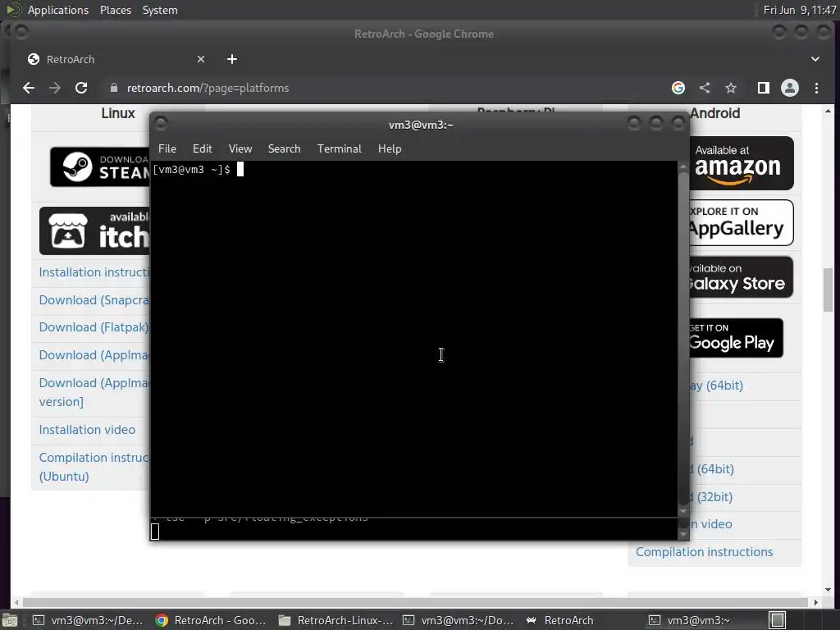Click the Galaxy Store badge
The width and height of the screenshot is (840, 630).
[742, 277]
